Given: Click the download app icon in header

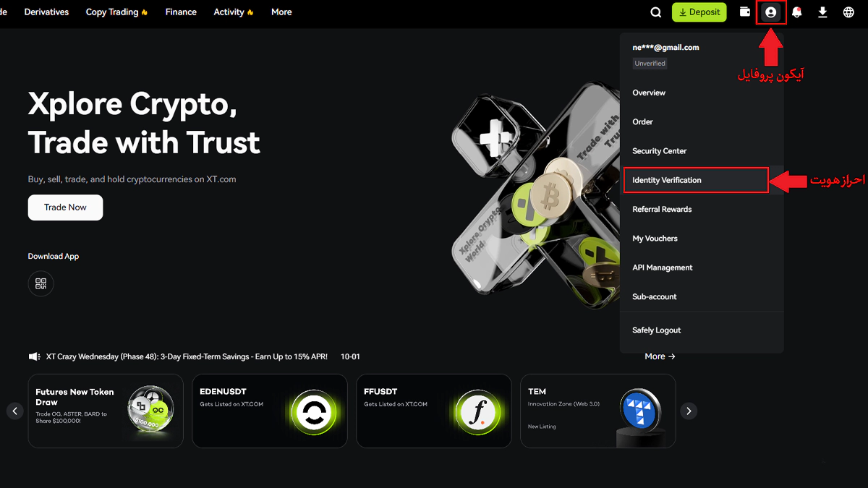Looking at the screenshot, I should pos(822,12).
